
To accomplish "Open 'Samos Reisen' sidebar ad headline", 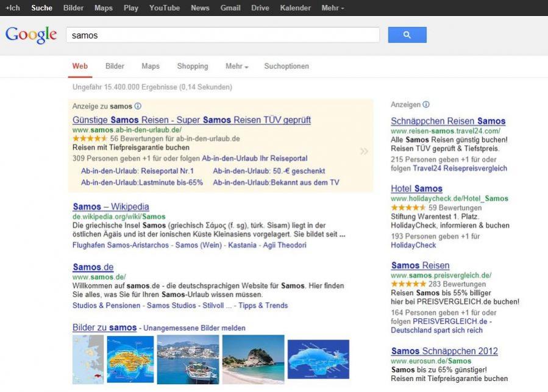I will 421,265.
